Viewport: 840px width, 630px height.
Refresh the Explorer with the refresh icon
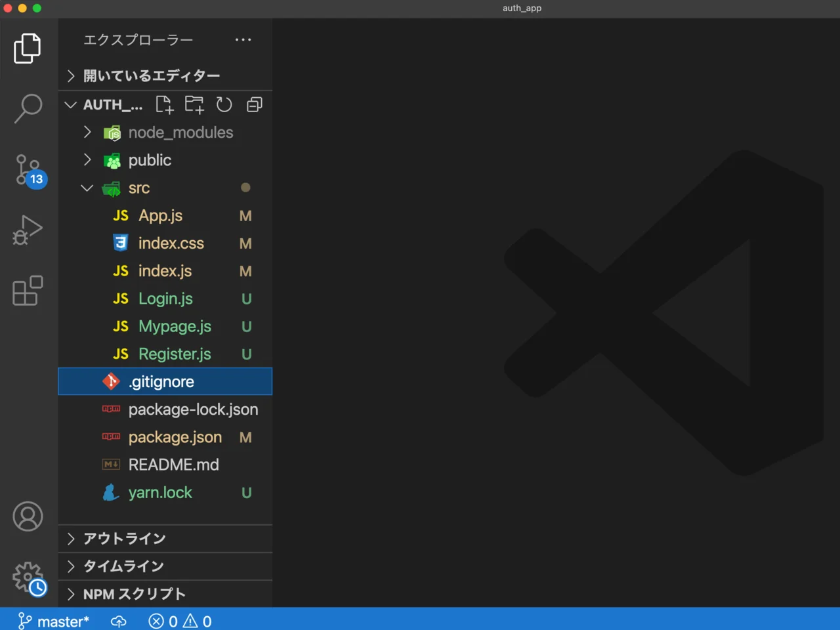click(x=224, y=104)
